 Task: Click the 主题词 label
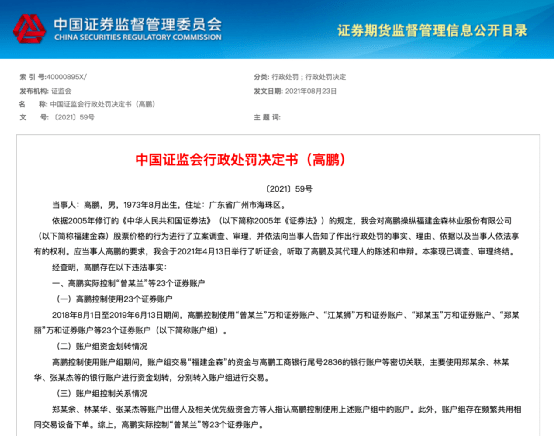click(x=267, y=117)
